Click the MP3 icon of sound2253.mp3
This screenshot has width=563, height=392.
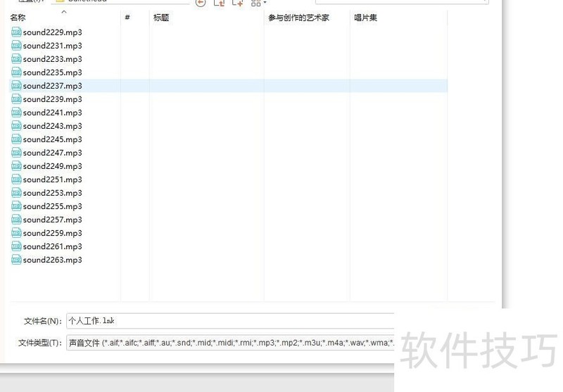[x=16, y=193]
